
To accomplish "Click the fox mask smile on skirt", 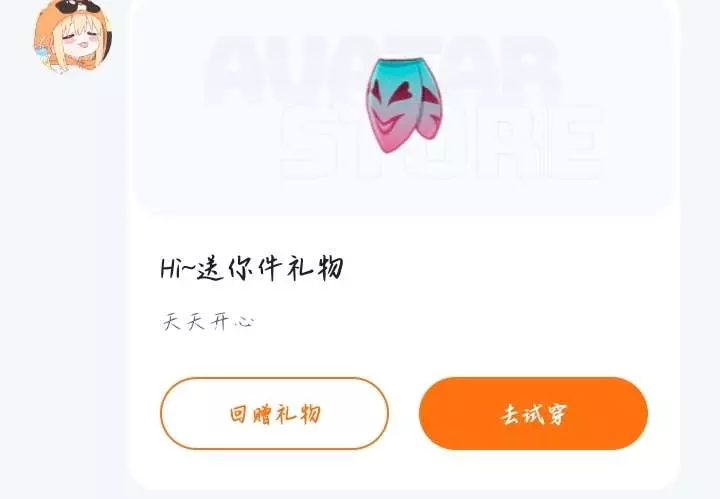I will pyautogui.click(x=390, y=120).
